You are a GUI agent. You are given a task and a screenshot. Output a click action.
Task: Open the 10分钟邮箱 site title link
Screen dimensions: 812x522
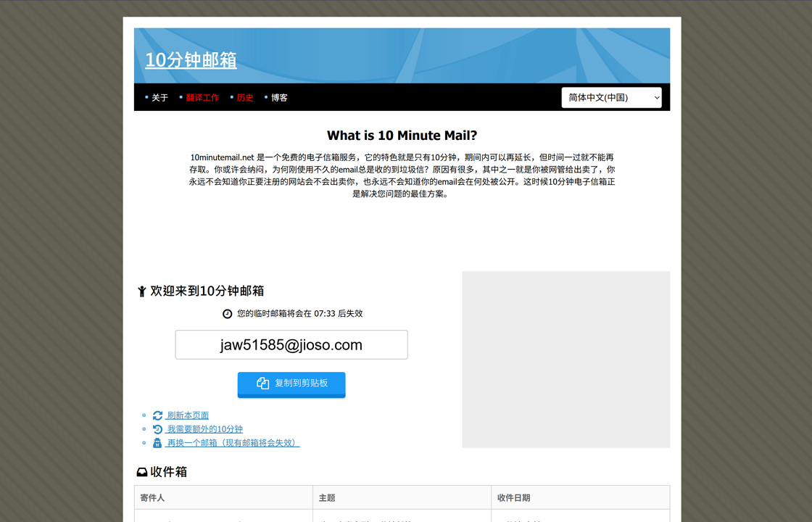tap(191, 60)
